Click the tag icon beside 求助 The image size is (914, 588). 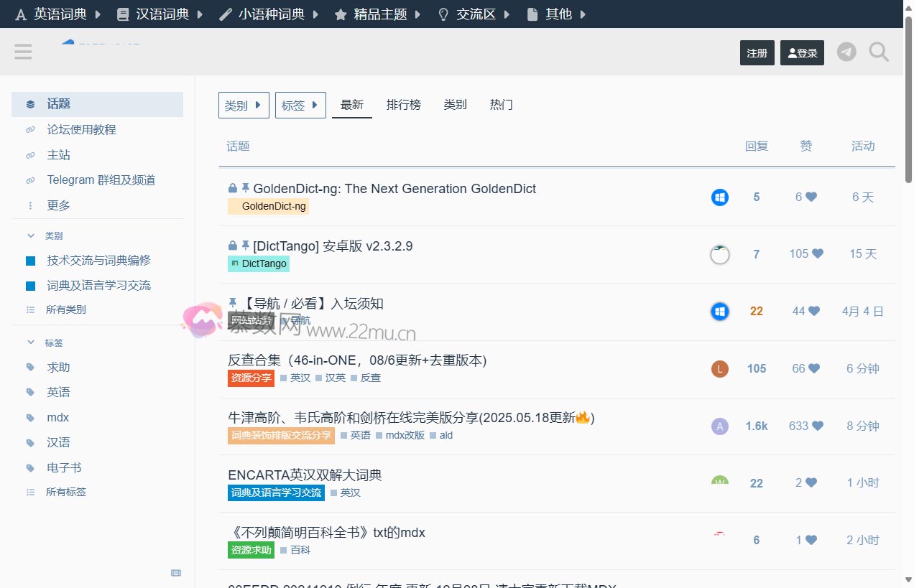29,367
